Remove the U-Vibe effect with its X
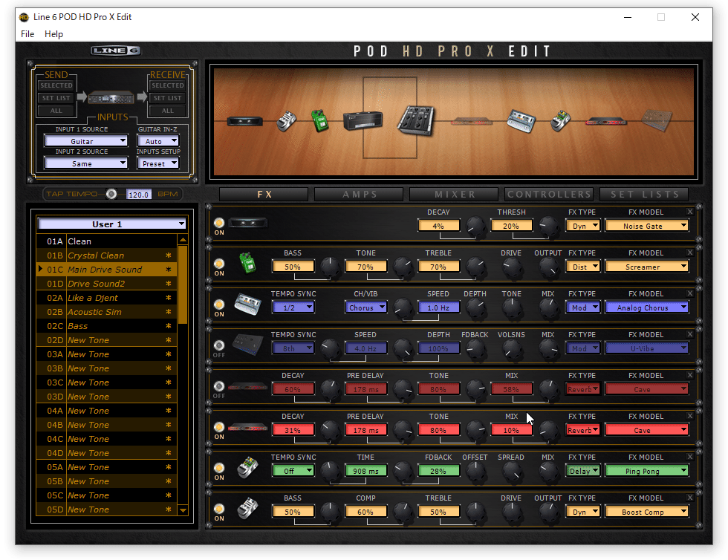The width and height of the screenshot is (728, 560). click(x=690, y=334)
